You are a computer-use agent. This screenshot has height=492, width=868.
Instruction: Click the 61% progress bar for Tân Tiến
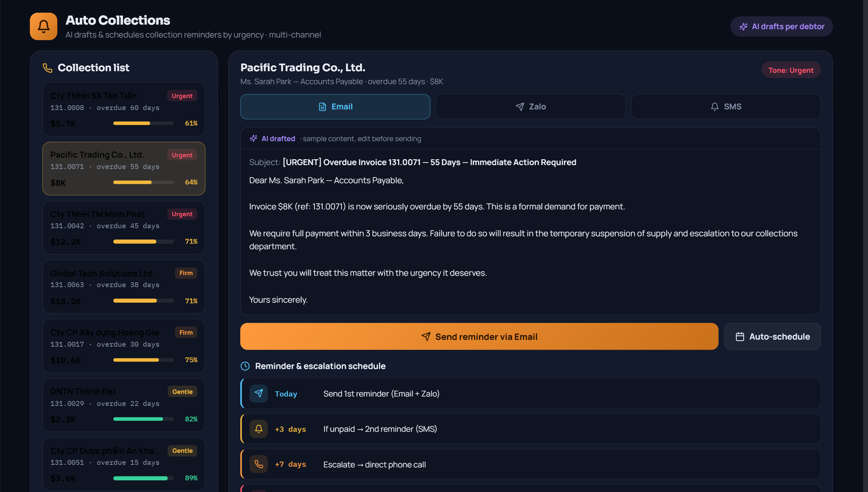click(x=143, y=123)
